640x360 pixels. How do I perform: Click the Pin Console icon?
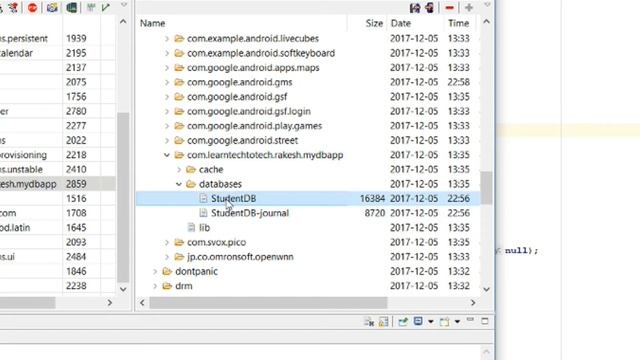pyautogui.click(x=403, y=322)
